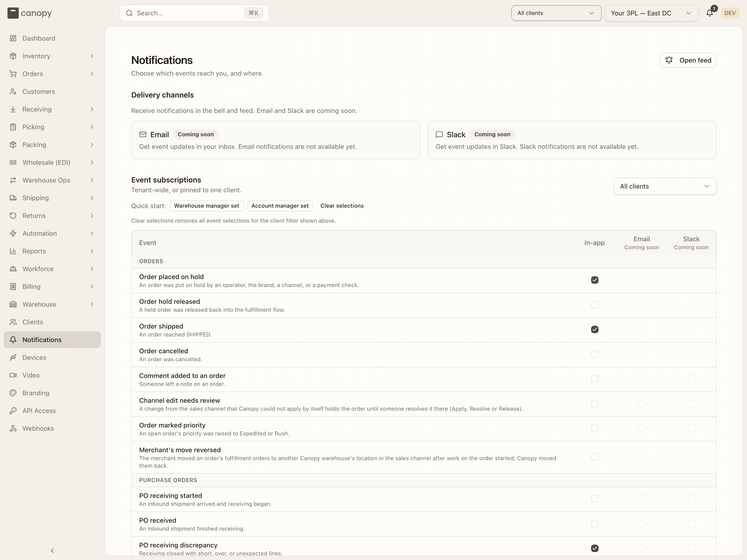Image resolution: width=747 pixels, height=560 pixels.
Task: Open the notification bell in header
Action: click(709, 13)
